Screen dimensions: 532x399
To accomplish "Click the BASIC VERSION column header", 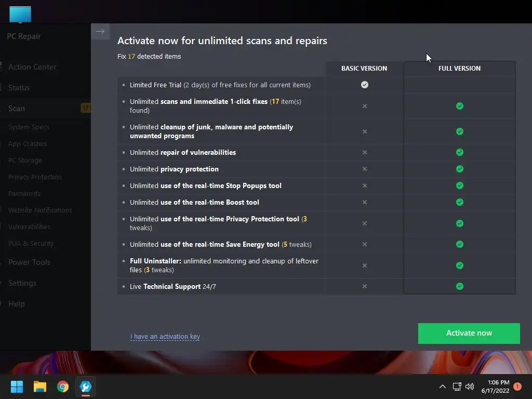I will coord(364,68).
